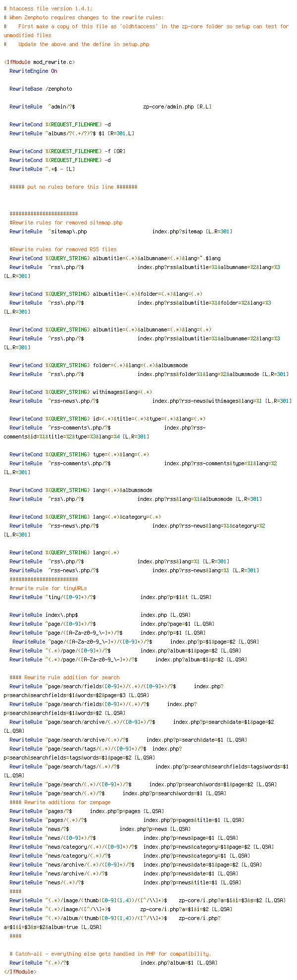This screenshot has width=297, height=980.
Task: Click the '^admin/?$' rewrite rule line
Action: coord(110,107)
